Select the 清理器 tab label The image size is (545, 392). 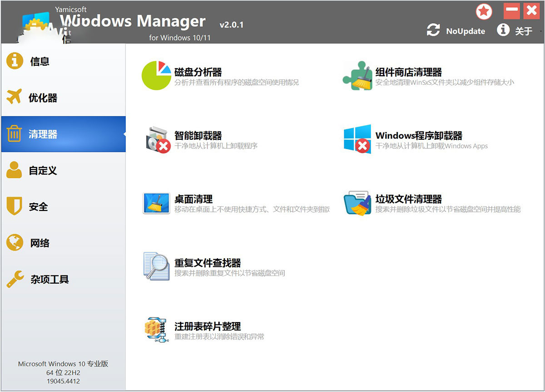coord(43,134)
